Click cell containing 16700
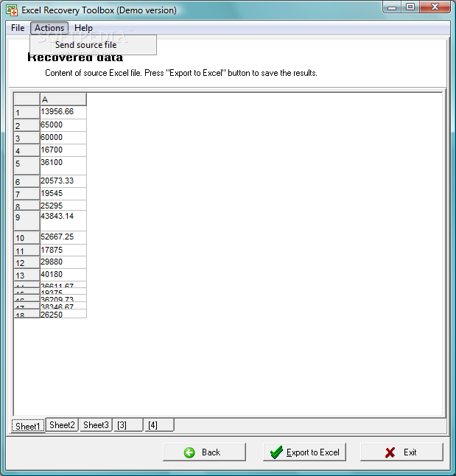Image resolution: width=456 pixels, height=476 pixels. click(x=63, y=150)
